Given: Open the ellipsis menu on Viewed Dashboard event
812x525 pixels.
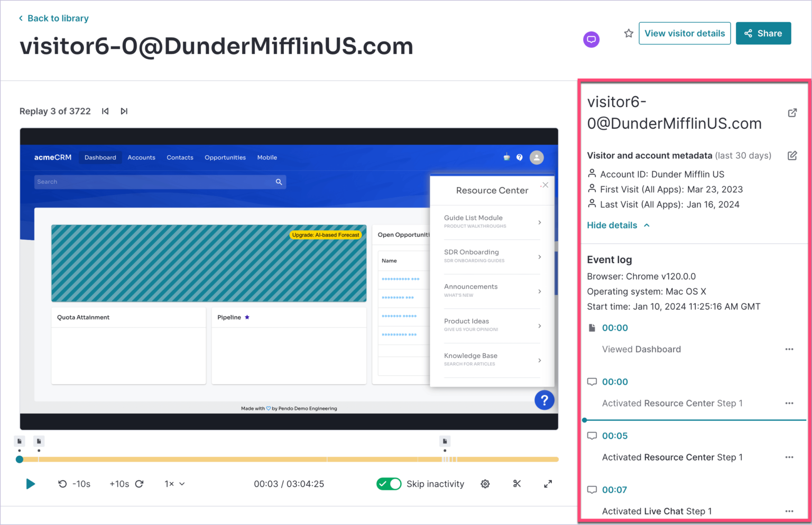Looking at the screenshot, I should point(789,349).
